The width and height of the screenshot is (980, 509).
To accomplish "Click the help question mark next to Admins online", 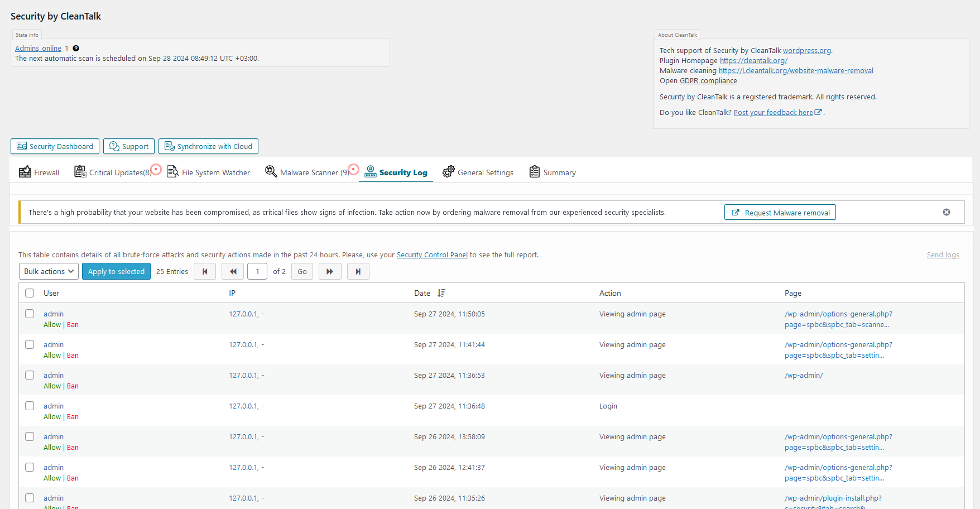I will click(76, 49).
